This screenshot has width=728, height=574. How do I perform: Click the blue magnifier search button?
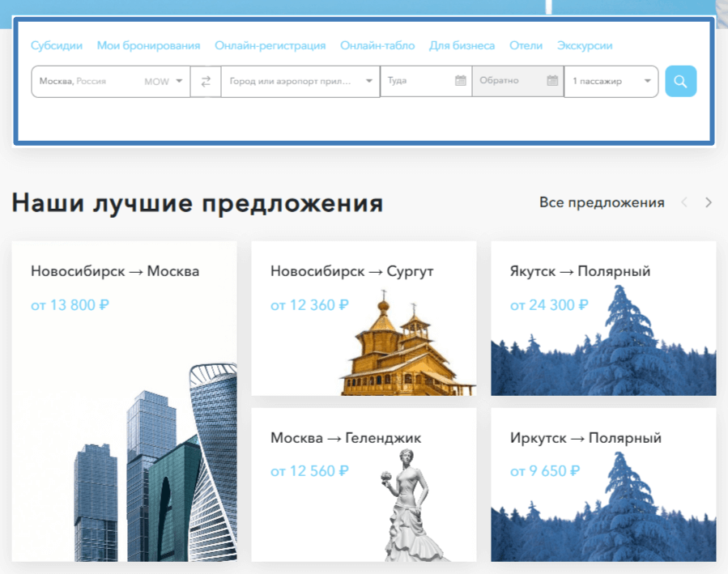680,82
